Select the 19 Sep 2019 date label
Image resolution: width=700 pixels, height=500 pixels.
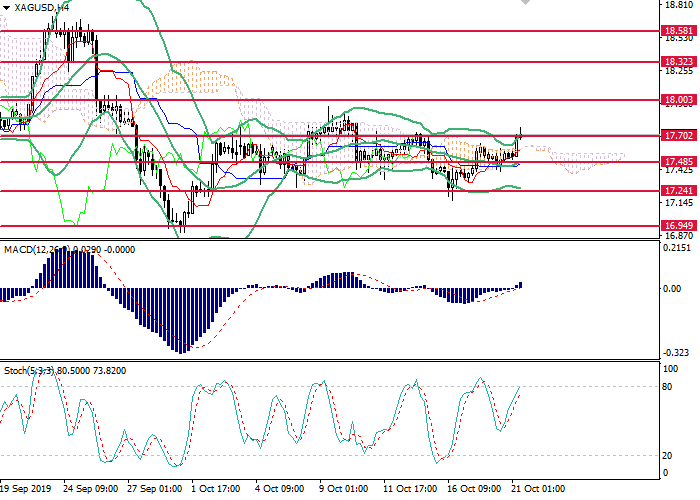26,490
